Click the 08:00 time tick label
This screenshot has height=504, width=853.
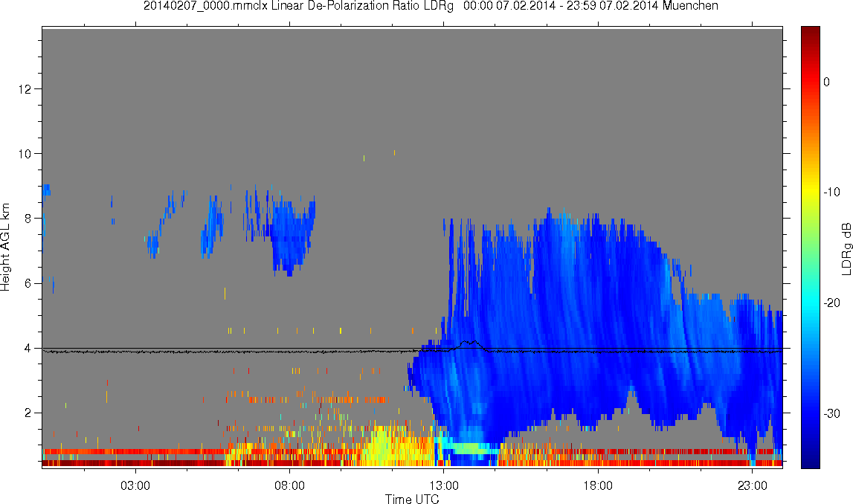click(x=289, y=485)
